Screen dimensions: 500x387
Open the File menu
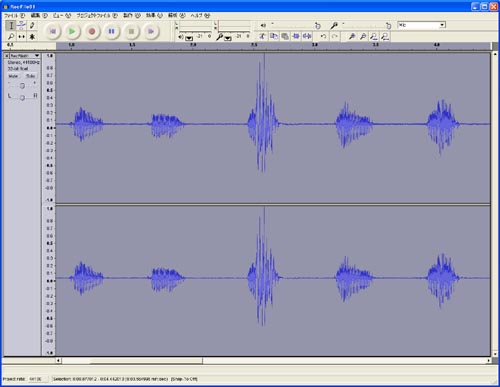(14, 15)
